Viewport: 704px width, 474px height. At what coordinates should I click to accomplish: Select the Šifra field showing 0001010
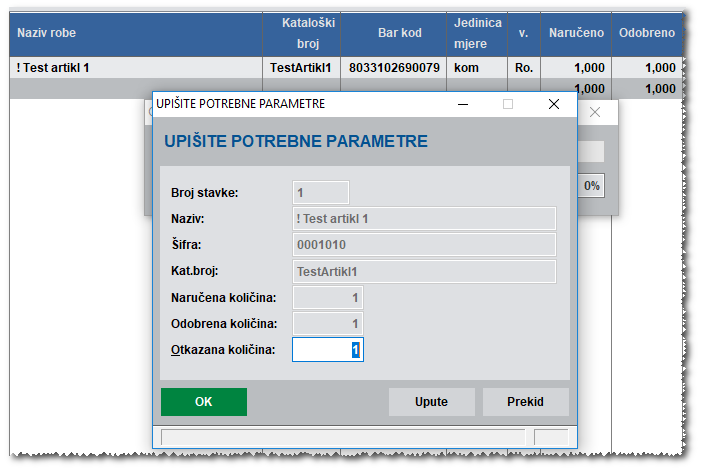click(423, 245)
